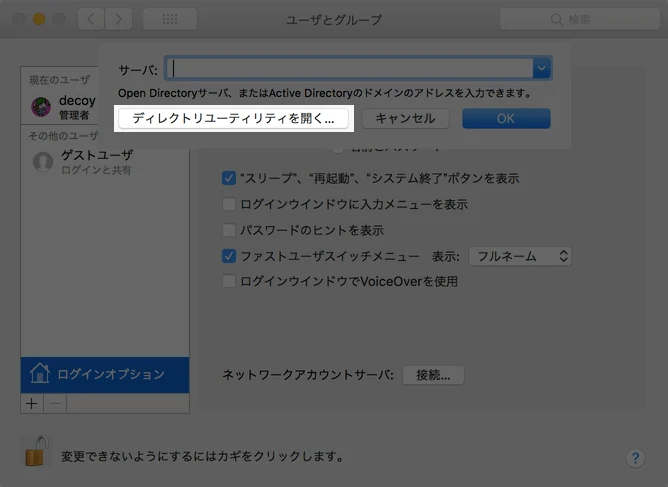Screen dimensions: 668x487
Task: Select the decoy user avatar
Action: tap(41, 107)
